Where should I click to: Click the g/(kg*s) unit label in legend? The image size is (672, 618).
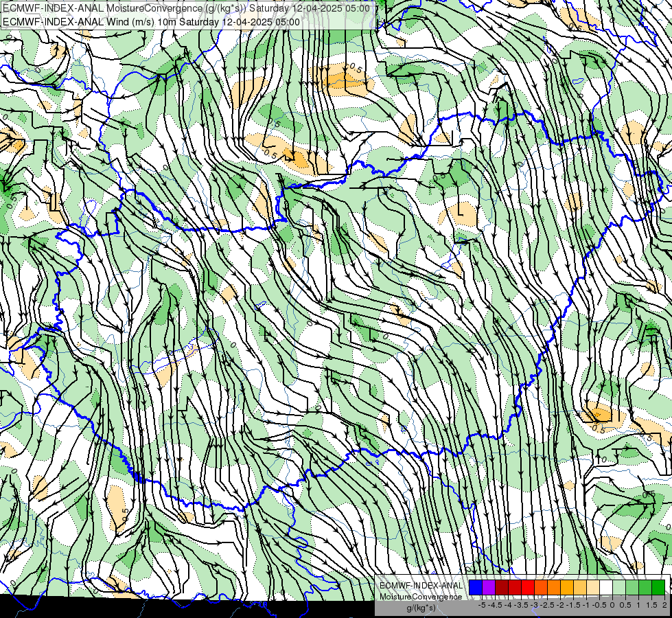(x=421, y=608)
